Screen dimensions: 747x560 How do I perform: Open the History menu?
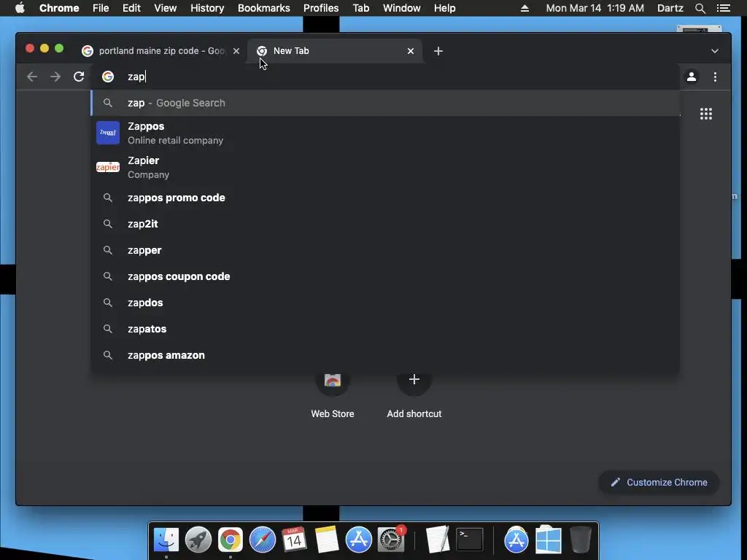pos(207,8)
